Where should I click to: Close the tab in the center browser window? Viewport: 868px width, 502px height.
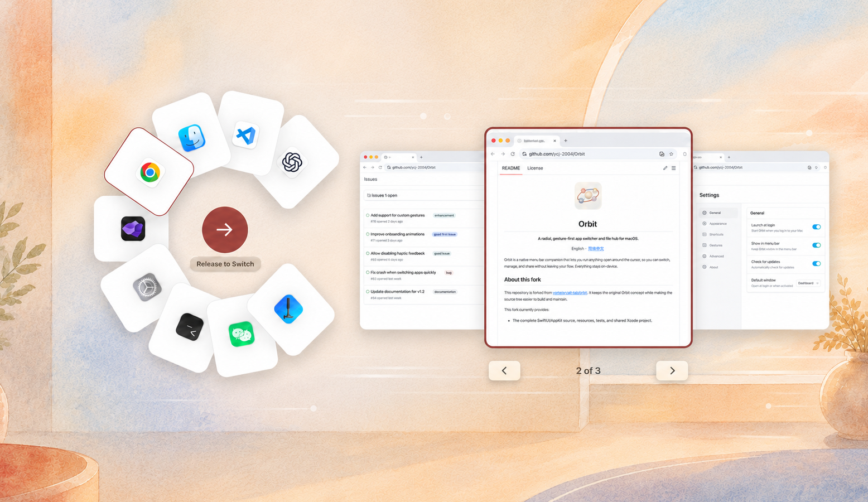tap(554, 141)
